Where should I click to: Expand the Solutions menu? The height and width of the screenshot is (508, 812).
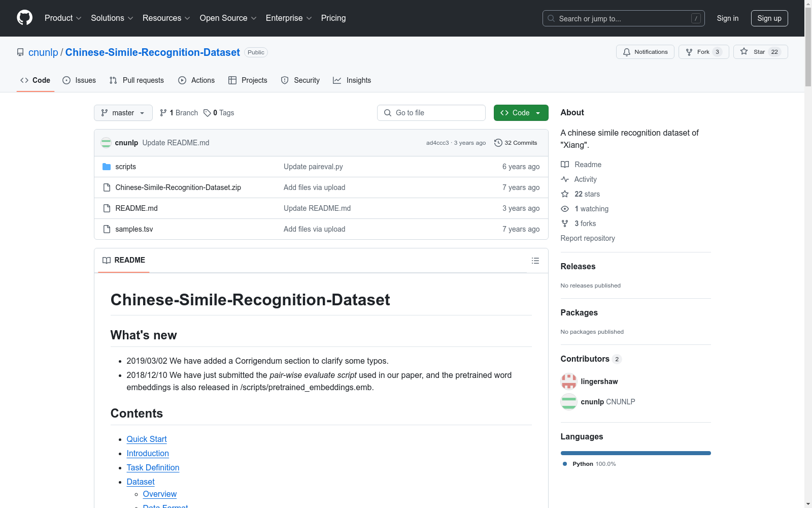[112, 18]
